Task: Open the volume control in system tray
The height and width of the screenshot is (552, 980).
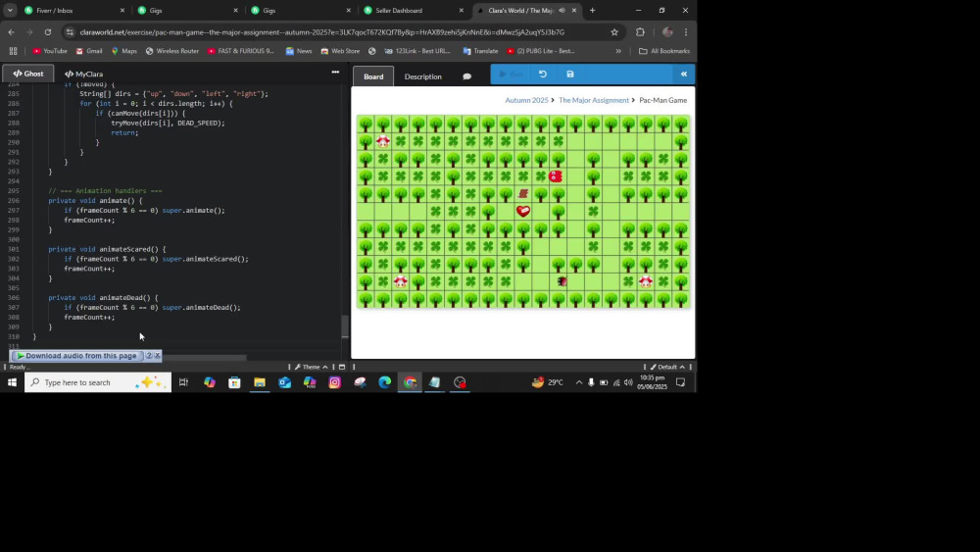Action: 628,382
